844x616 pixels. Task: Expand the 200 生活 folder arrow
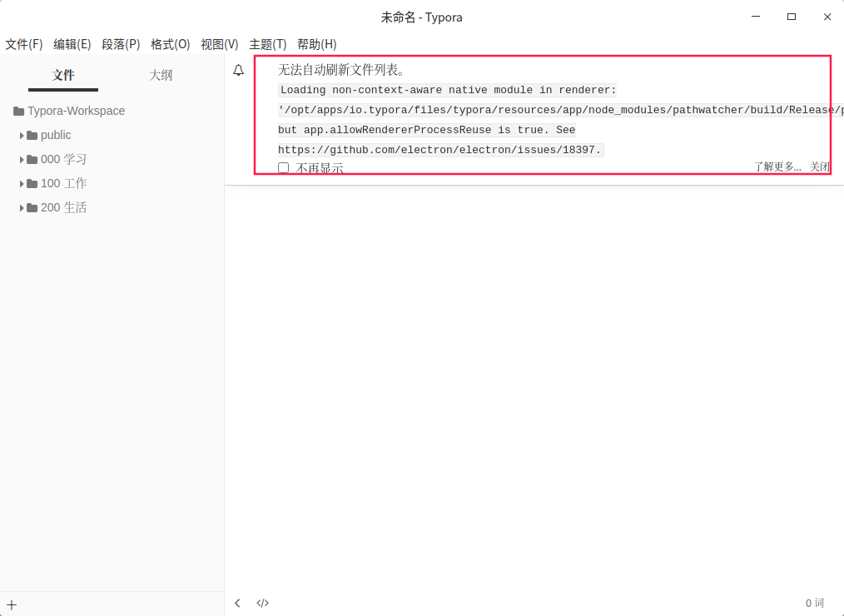pos(22,208)
